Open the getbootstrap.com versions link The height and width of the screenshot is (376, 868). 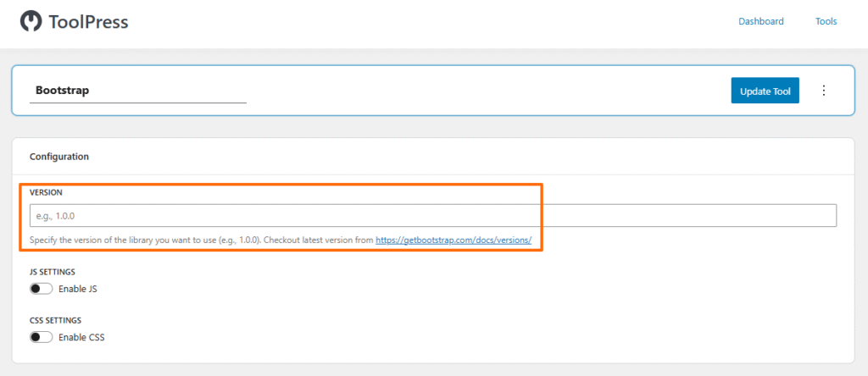point(453,241)
